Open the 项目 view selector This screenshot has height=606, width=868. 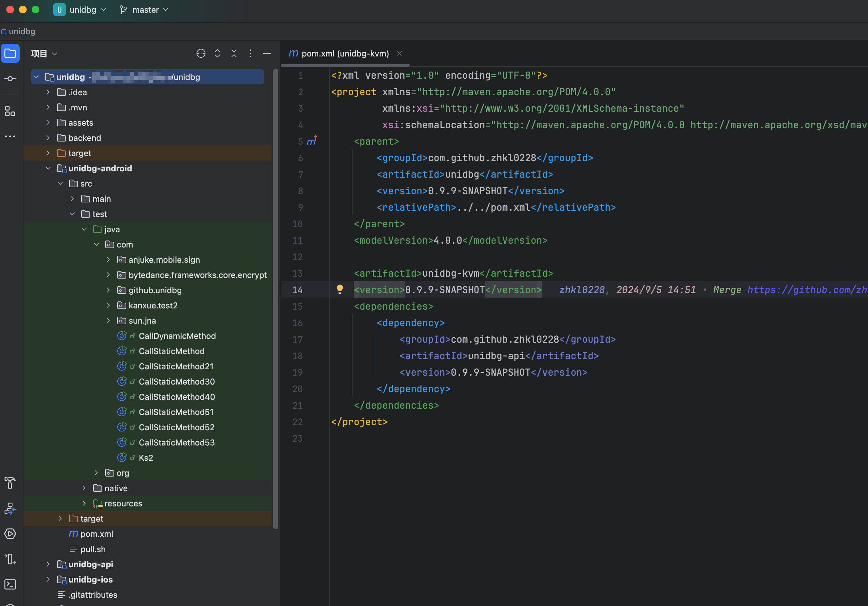44,53
